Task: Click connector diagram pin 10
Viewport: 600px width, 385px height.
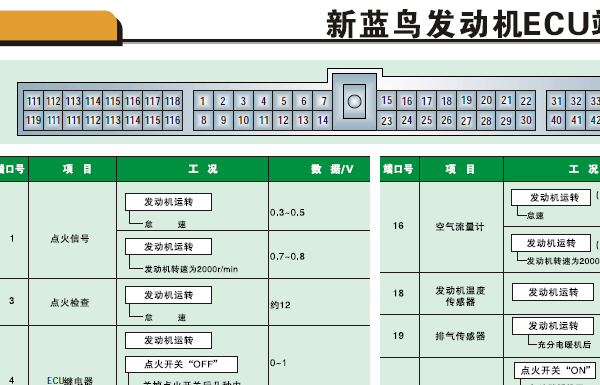Action: pyautogui.click(x=243, y=121)
